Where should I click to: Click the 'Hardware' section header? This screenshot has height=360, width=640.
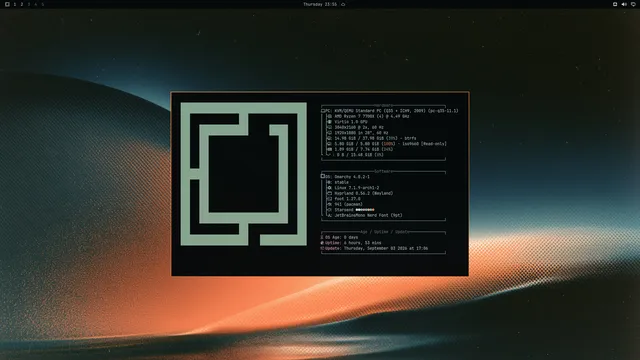click(x=383, y=105)
